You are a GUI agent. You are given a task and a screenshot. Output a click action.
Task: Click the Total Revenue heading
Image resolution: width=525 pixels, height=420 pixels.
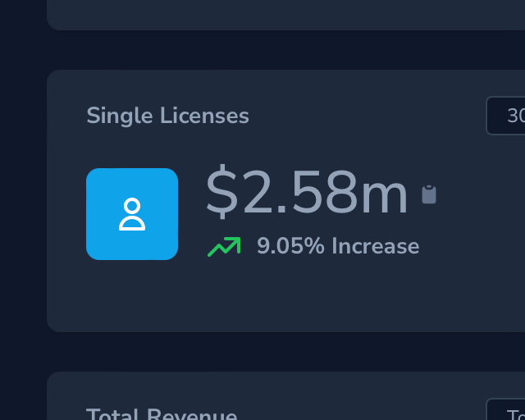pyautogui.click(x=162, y=414)
